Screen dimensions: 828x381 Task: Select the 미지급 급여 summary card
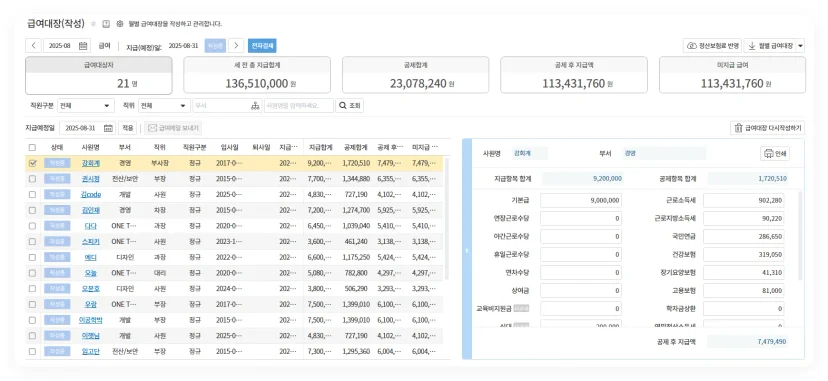[x=732, y=75]
